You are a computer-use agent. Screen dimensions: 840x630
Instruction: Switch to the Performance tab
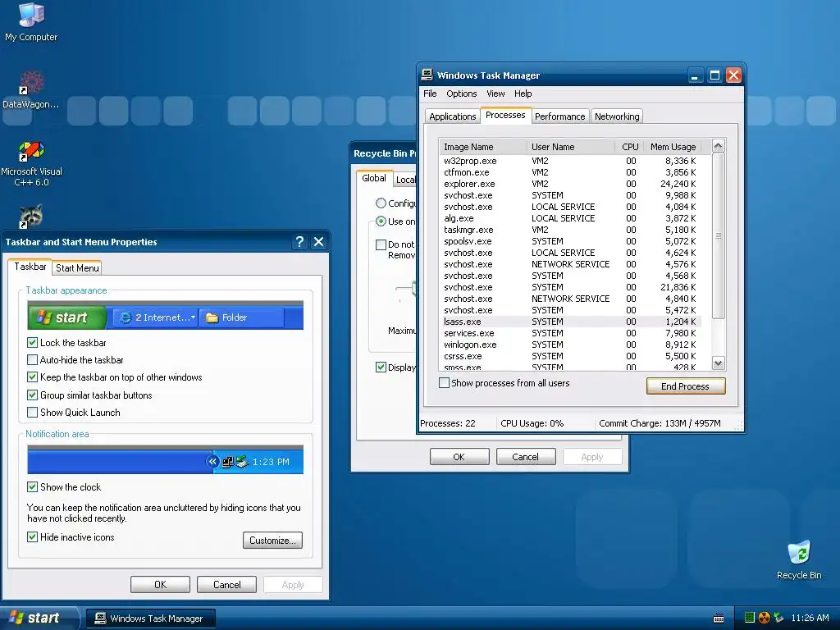click(559, 116)
